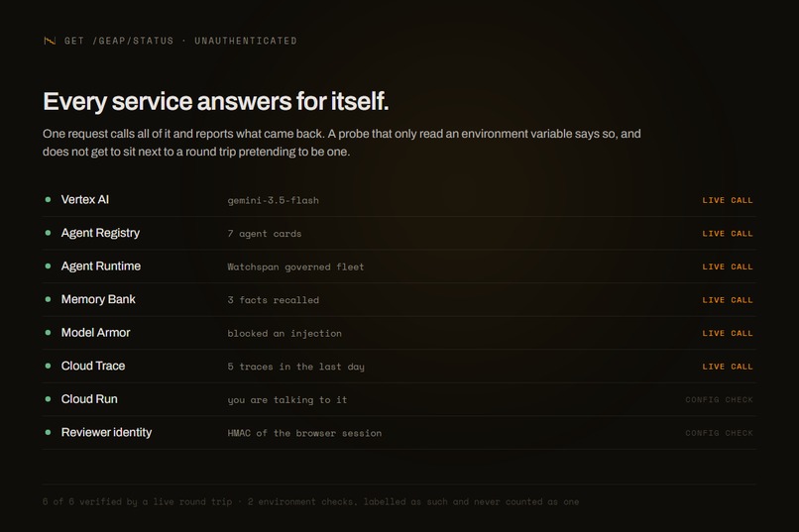Viewport: 799px width, 532px height.
Task: Click 'you are talking to it' text
Action: (x=287, y=400)
